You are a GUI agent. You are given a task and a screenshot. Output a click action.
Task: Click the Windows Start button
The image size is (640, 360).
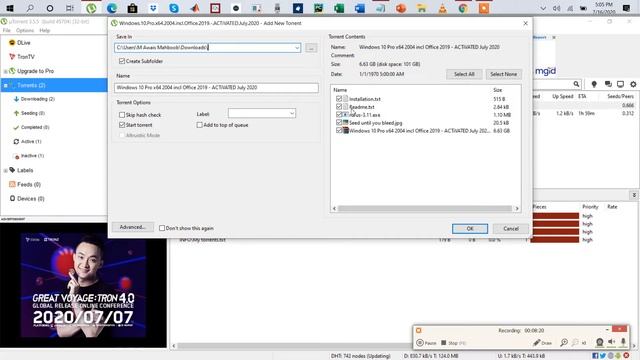coord(10,8)
